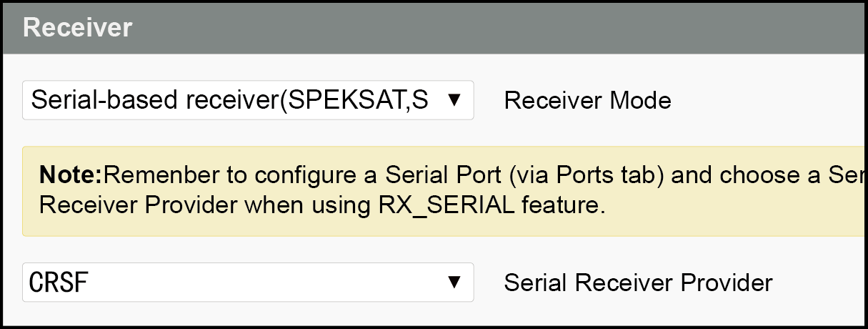Open the Receiver Mode dropdown

pos(248,100)
